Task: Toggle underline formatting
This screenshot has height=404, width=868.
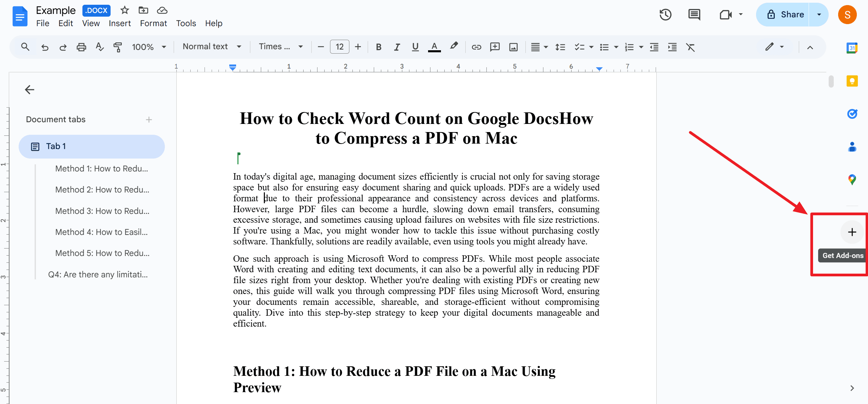Action: click(x=415, y=47)
